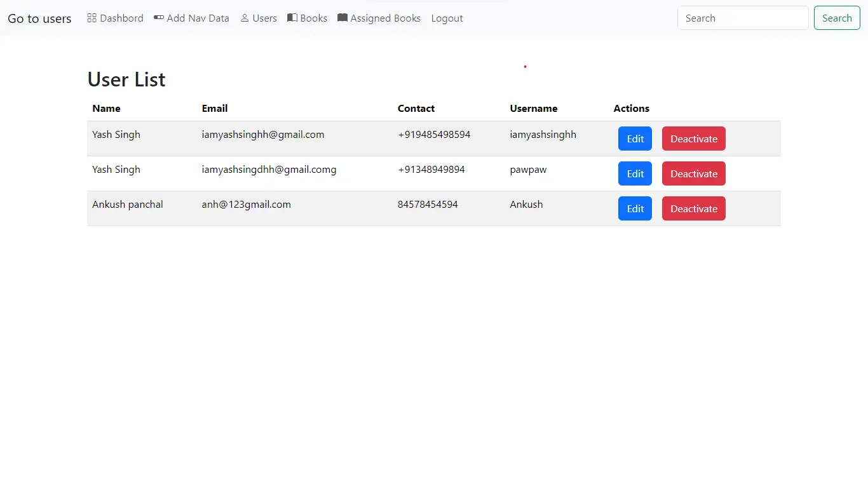Viewport: 868px width, 488px height.
Task: Open the Assigned Books text link
Action: pos(385,18)
